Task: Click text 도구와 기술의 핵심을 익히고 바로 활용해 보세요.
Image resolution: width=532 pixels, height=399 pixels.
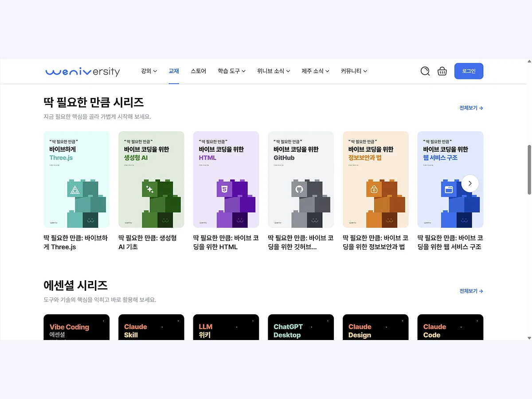Action: point(100,300)
